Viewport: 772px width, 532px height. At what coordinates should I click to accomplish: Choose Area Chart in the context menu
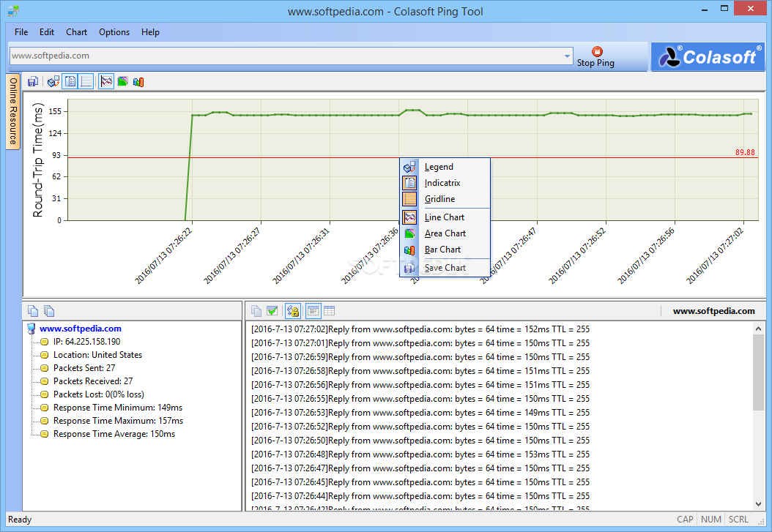(x=445, y=233)
